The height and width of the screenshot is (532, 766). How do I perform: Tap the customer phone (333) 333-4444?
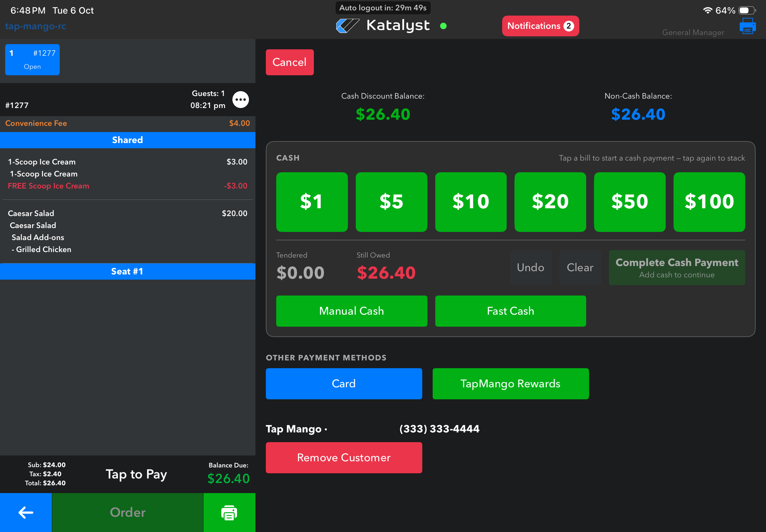tap(439, 429)
